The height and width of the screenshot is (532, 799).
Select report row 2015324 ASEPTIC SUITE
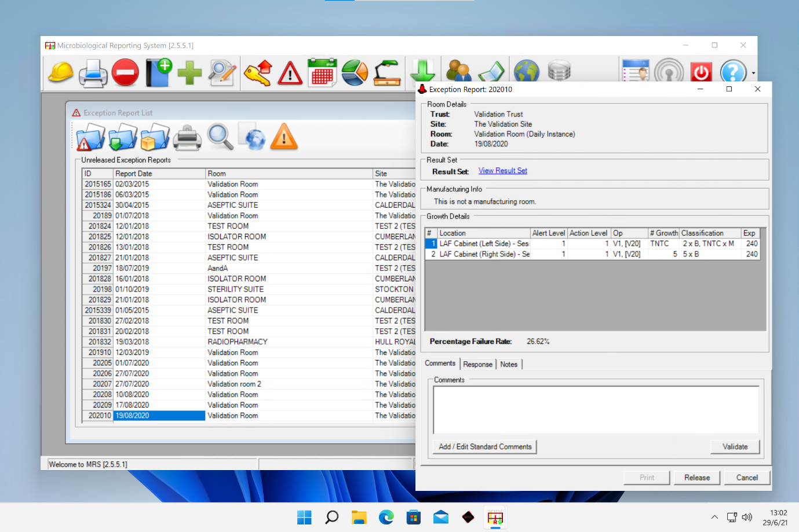click(249, 206)
